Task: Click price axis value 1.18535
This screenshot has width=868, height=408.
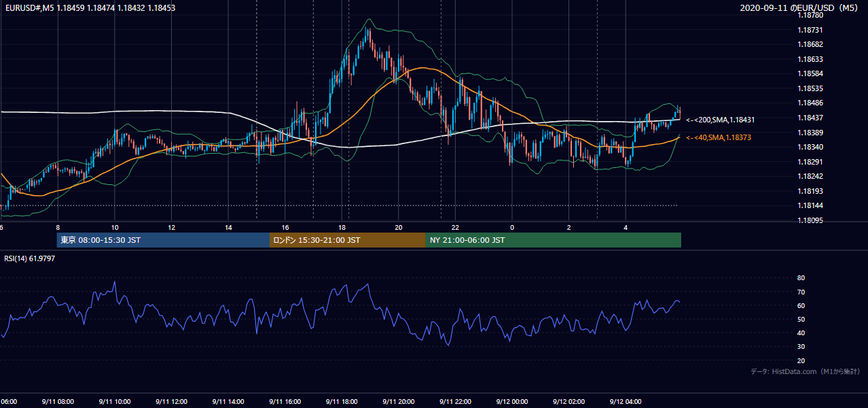Action: (810, 88)
